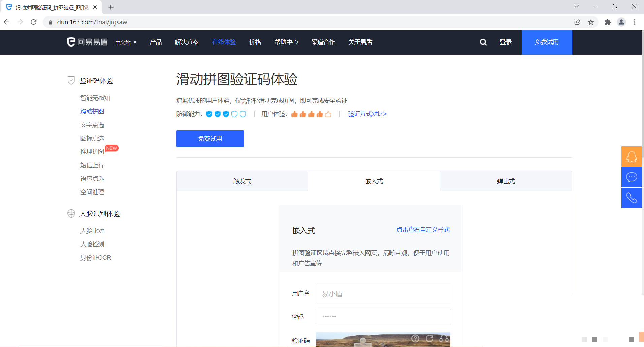This screenshot has width=644, height=347.
Task: Open the 验证方式对比 link
Action: pos(367,114)
